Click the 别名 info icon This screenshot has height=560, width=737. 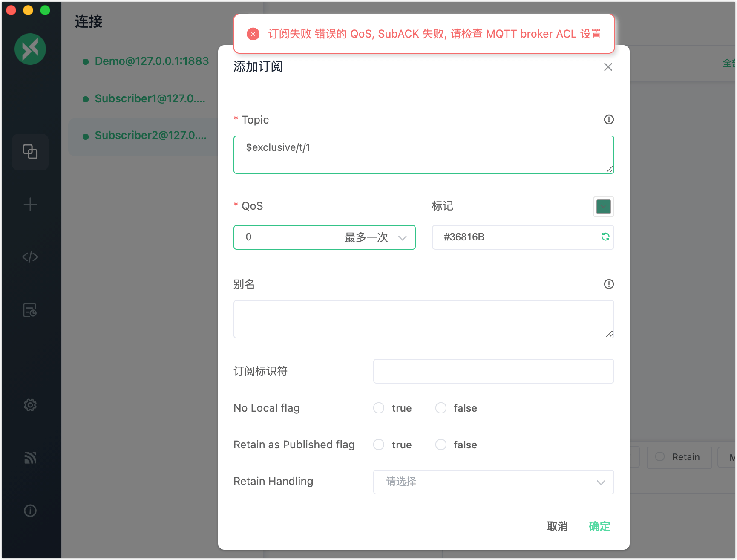tap(609, 284)
